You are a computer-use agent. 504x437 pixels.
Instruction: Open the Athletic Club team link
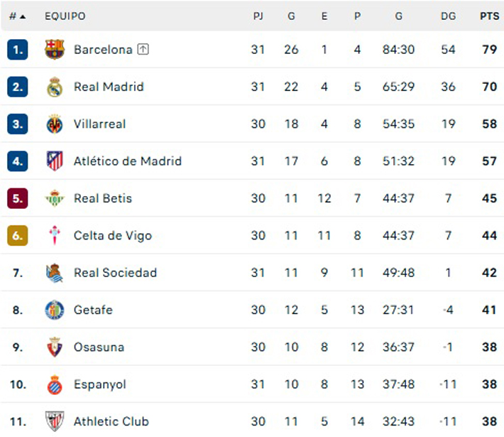click(111, 421)
